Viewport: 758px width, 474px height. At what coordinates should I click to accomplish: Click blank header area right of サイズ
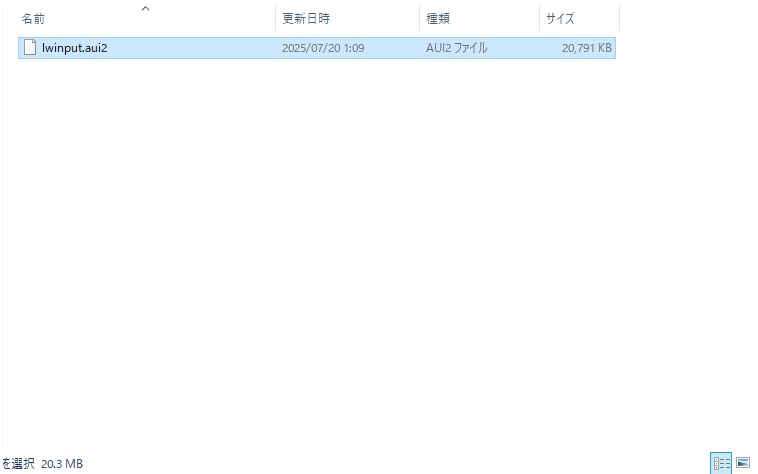click(x=688, y=19)
